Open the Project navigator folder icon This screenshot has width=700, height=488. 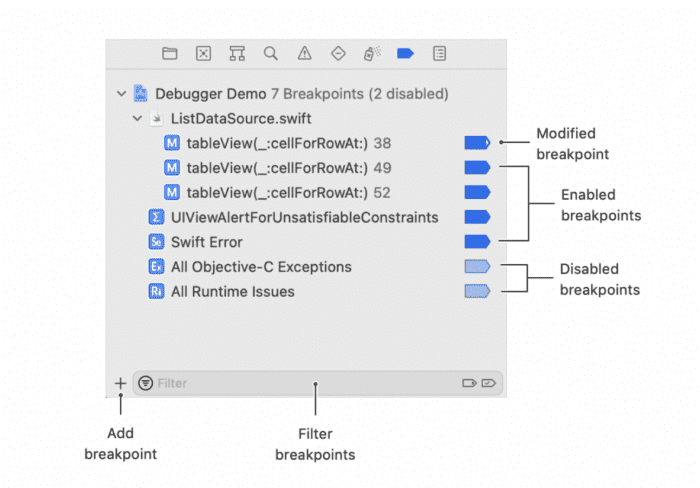point(170,54)
